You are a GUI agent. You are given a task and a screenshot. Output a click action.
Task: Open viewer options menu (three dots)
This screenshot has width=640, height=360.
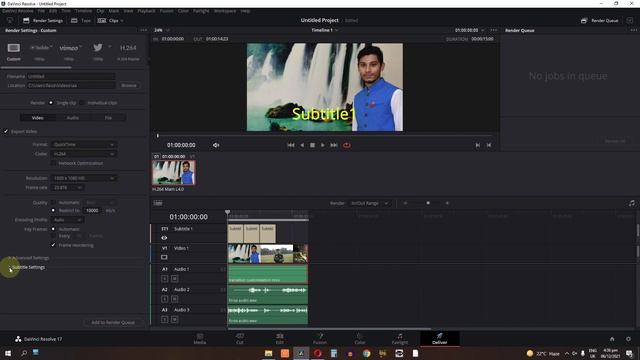493,30
